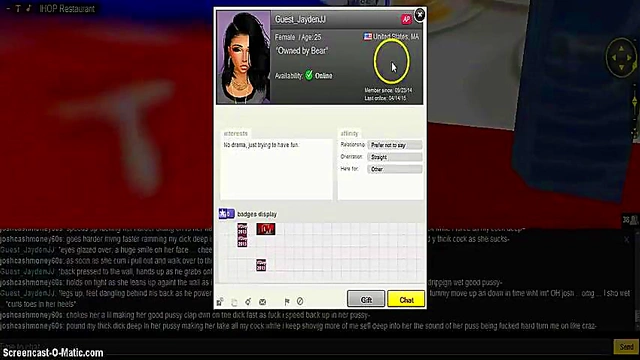Open the Here for field showing Other
Viewport: 640px width, 360px height.
[395, 169]
